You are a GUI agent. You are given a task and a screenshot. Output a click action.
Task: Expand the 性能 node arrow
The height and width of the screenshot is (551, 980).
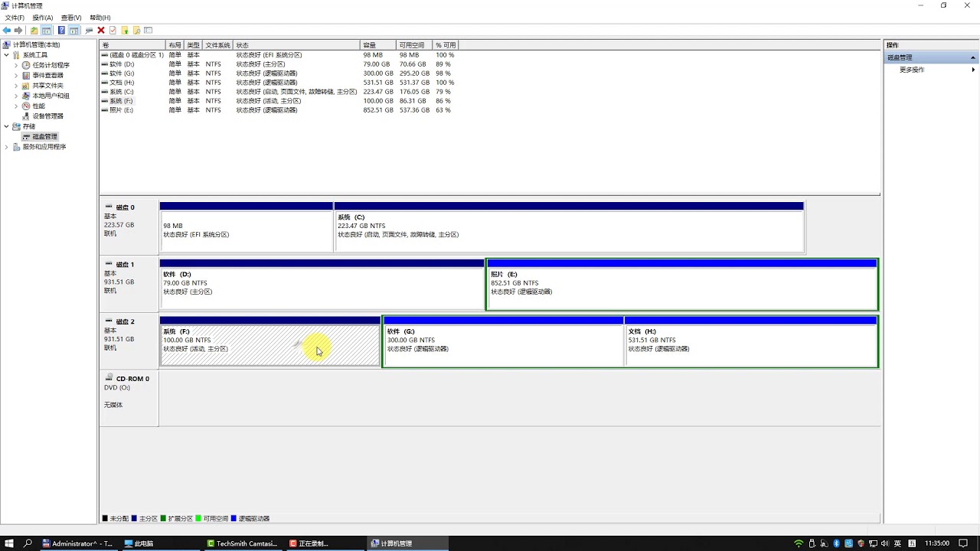[x=16, y=106]
